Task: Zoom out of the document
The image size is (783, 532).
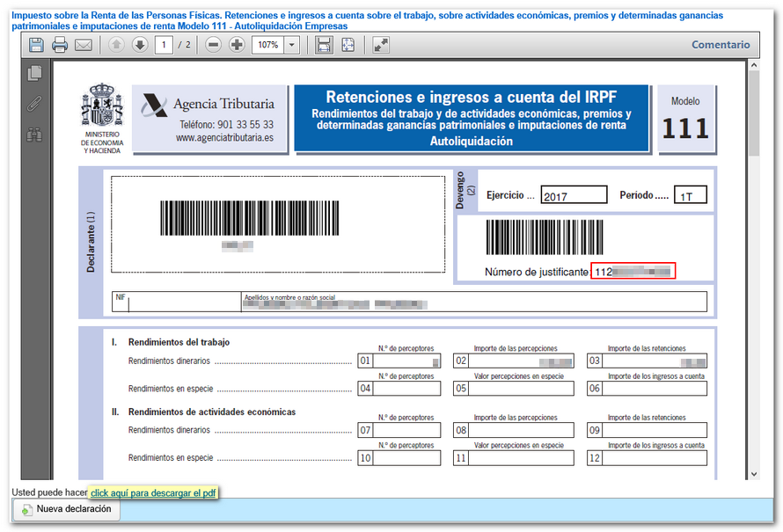Action: 213,45
